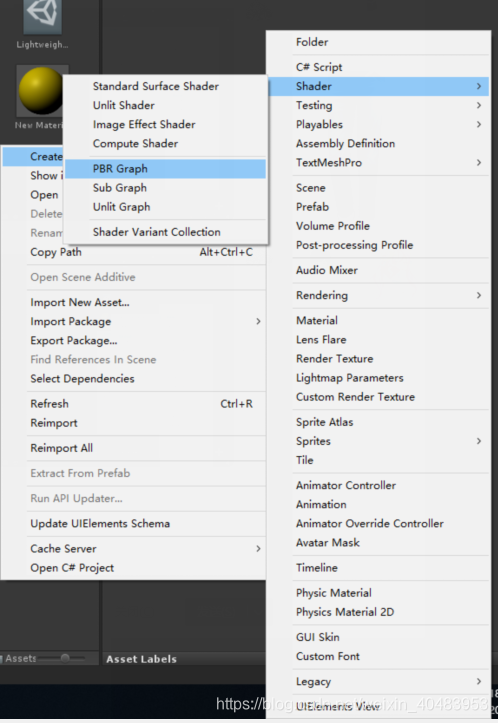
Task: Create a new Scene asset
Action: point(378,188)
